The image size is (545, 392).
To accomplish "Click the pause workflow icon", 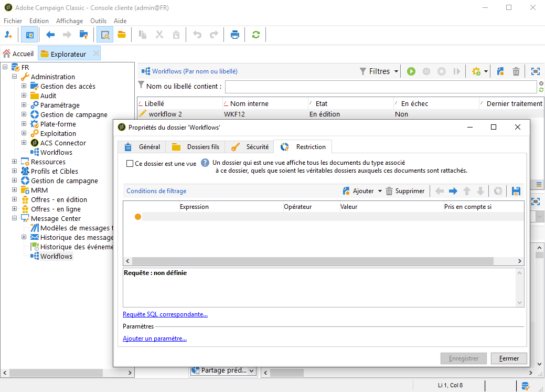I will point(426,71).
